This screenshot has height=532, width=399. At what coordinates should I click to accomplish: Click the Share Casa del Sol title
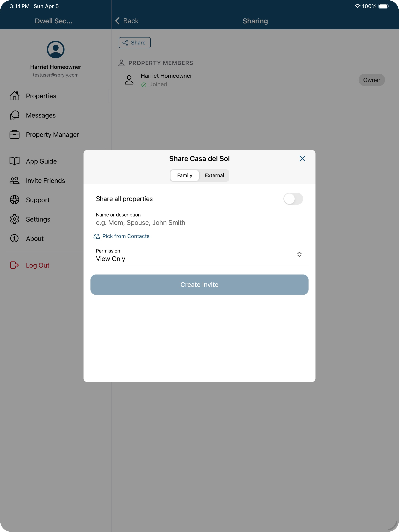tap(199, 159)
